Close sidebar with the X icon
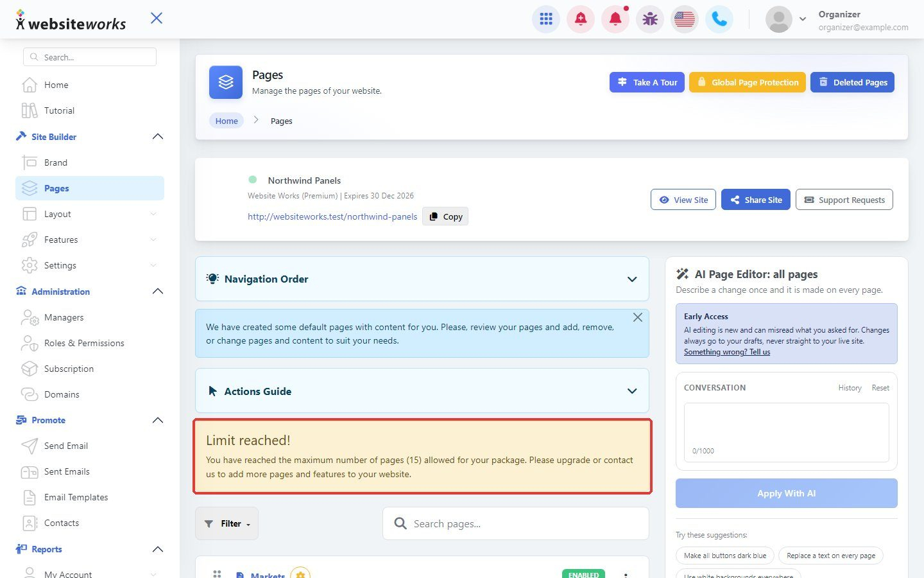The height and width of the screenshot is (578, 924). [157, 18]
